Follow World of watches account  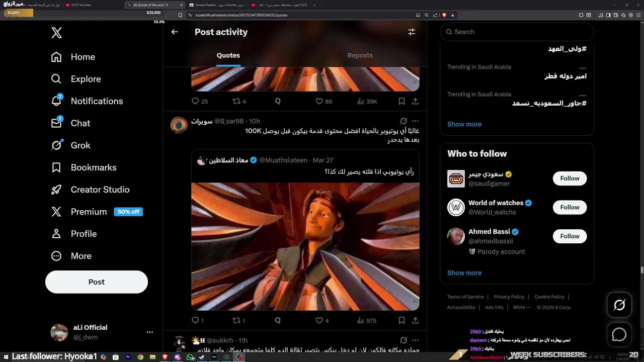tap(570, 207)
